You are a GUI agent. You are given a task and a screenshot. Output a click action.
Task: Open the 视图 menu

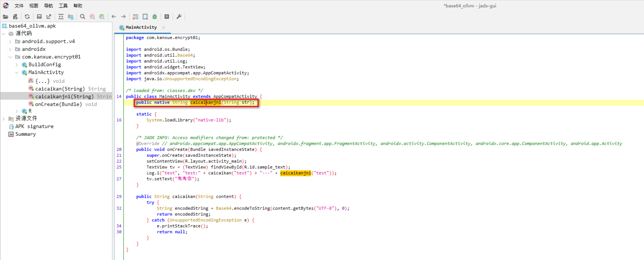coord(34,6)
